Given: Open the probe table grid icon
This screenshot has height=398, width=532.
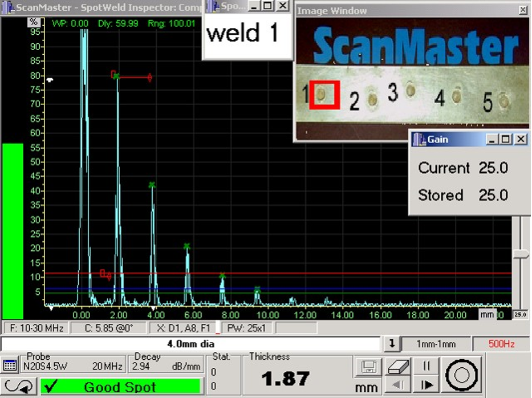Looking at the screenshot, I should (10, 365).
